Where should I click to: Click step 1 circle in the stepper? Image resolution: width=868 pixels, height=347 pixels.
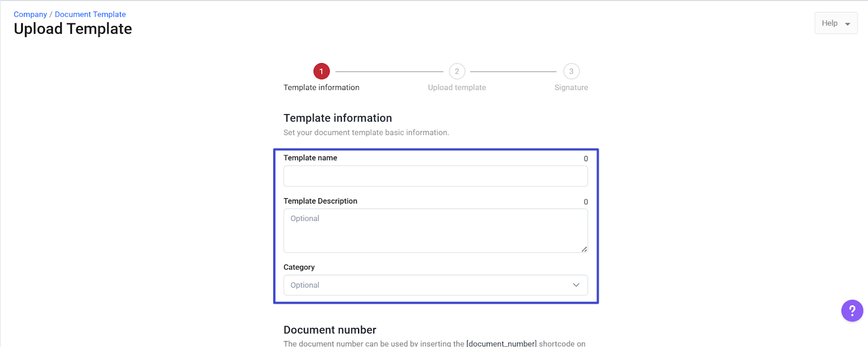click(x=321, y=71)
